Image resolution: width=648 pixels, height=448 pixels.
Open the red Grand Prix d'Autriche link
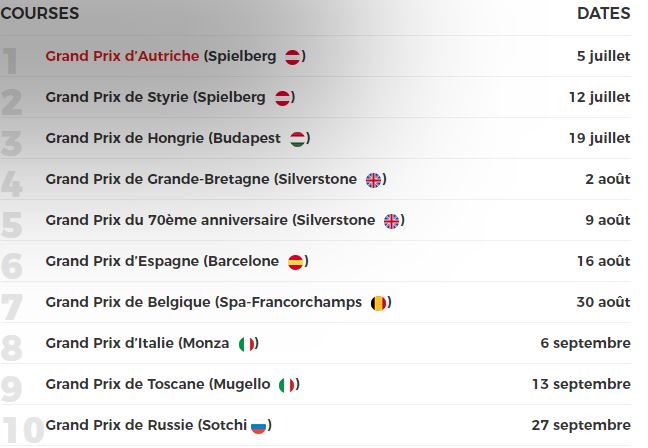coord(122,56)
